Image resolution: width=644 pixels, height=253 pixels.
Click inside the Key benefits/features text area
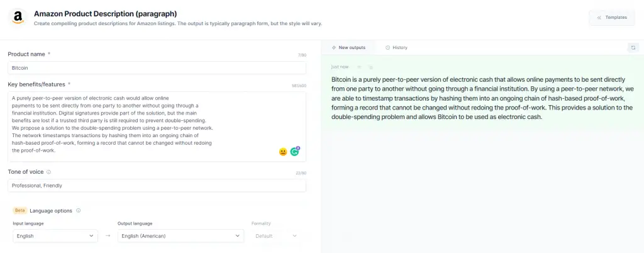tap(157, 126)
